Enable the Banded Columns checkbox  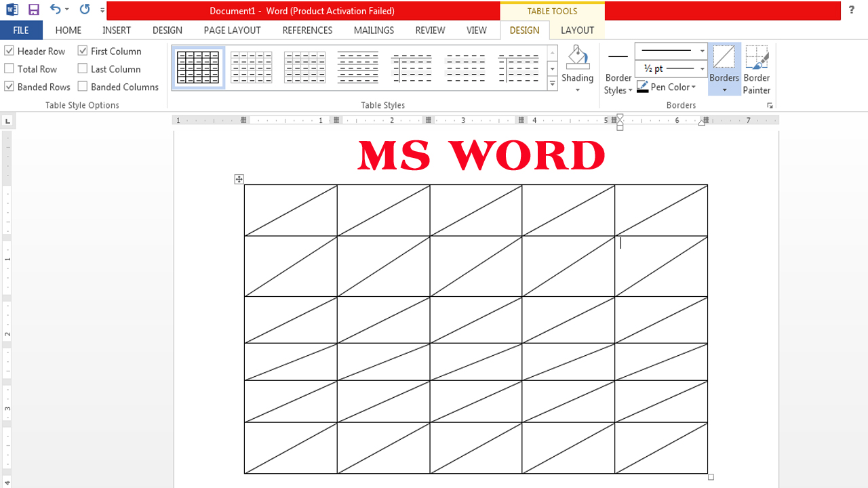click(83, 86)
